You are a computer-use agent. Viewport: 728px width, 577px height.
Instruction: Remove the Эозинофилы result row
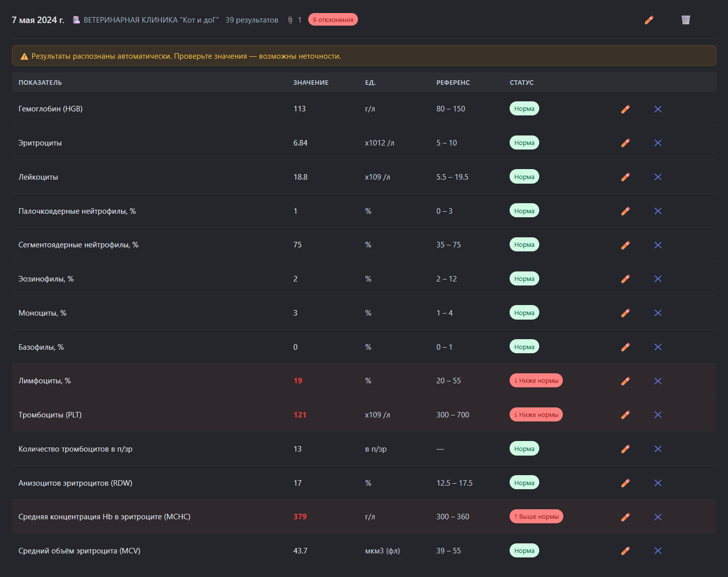[658, 279]
